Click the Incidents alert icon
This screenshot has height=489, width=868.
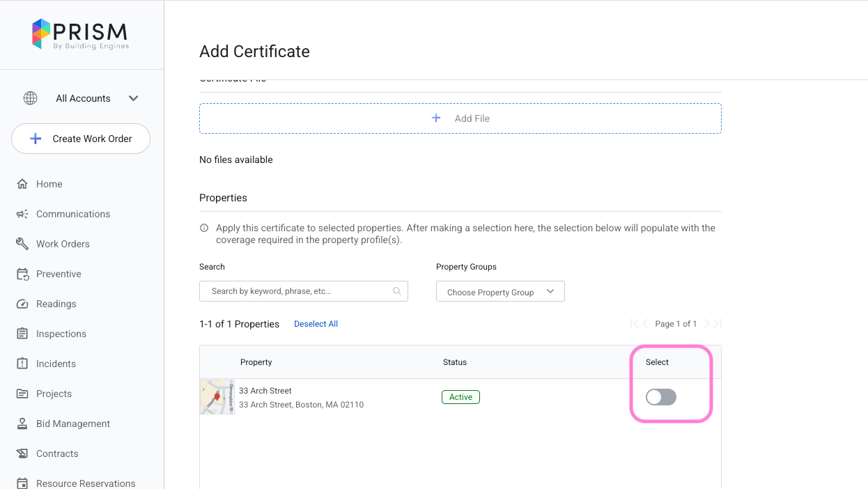(22, 364)
